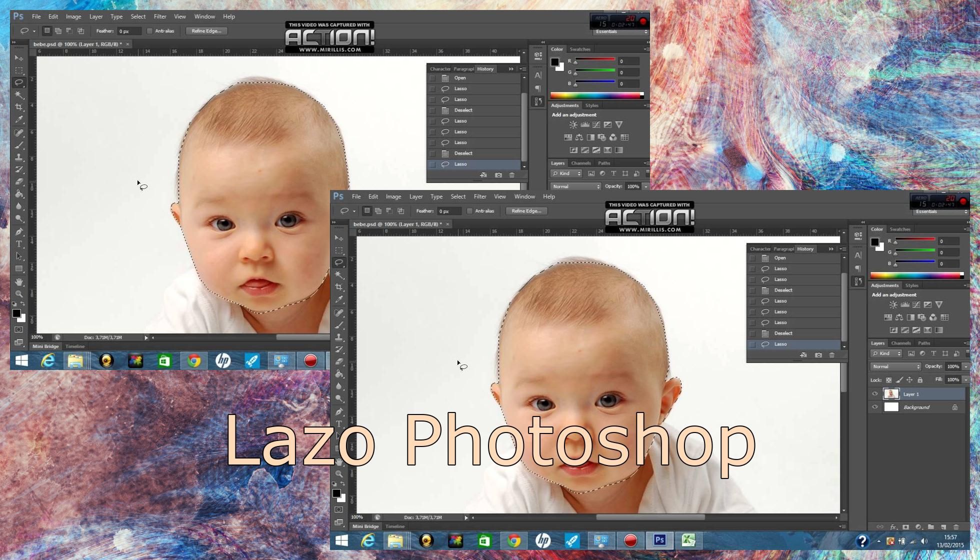The image size is (980, 560).
Task: Select Healing Brush tool in front Photoshop window
Action: [339, 312]
